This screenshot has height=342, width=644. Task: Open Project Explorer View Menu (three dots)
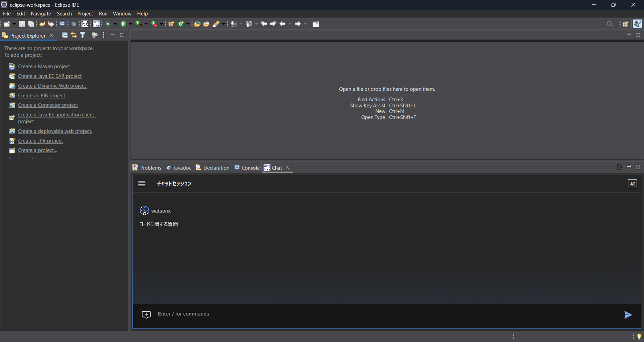(x=103, y=35)
